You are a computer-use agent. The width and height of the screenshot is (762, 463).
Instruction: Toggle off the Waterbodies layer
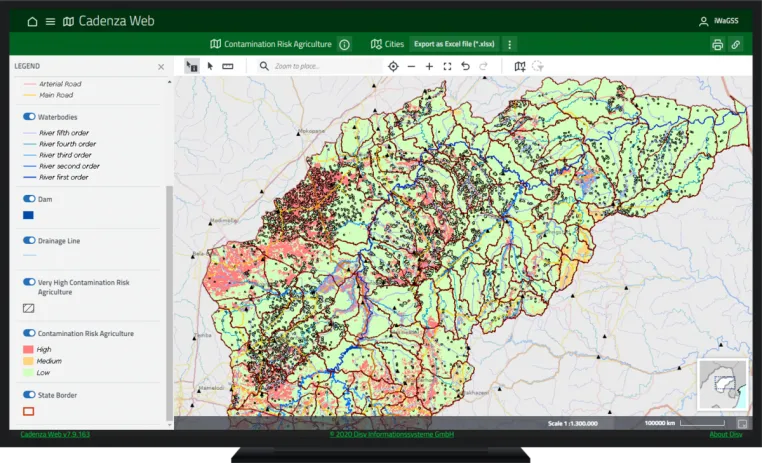point(29,117)
